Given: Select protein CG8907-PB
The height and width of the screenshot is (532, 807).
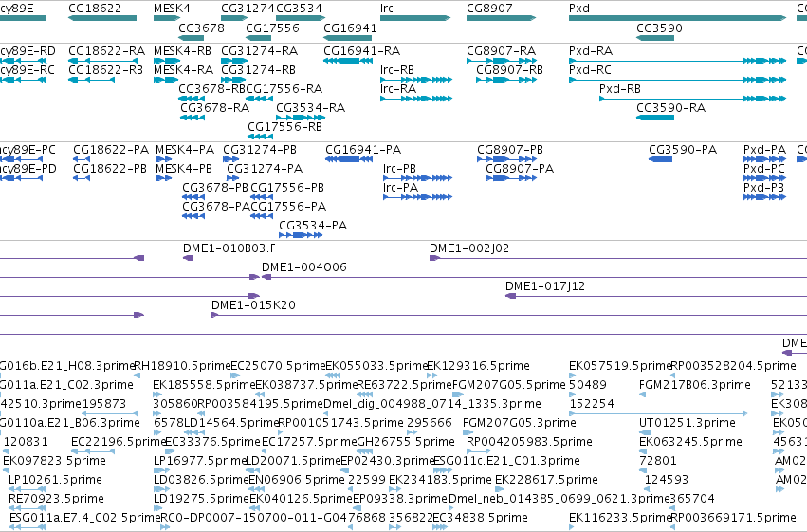Looking at the screenshot, I should pyautogui.click(x=510, y=149).
